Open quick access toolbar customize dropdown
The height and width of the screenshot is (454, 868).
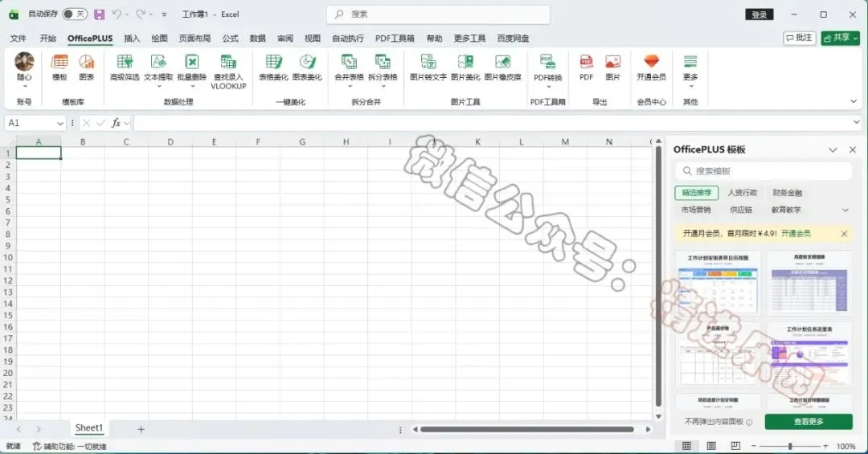(x=164, y=14)
